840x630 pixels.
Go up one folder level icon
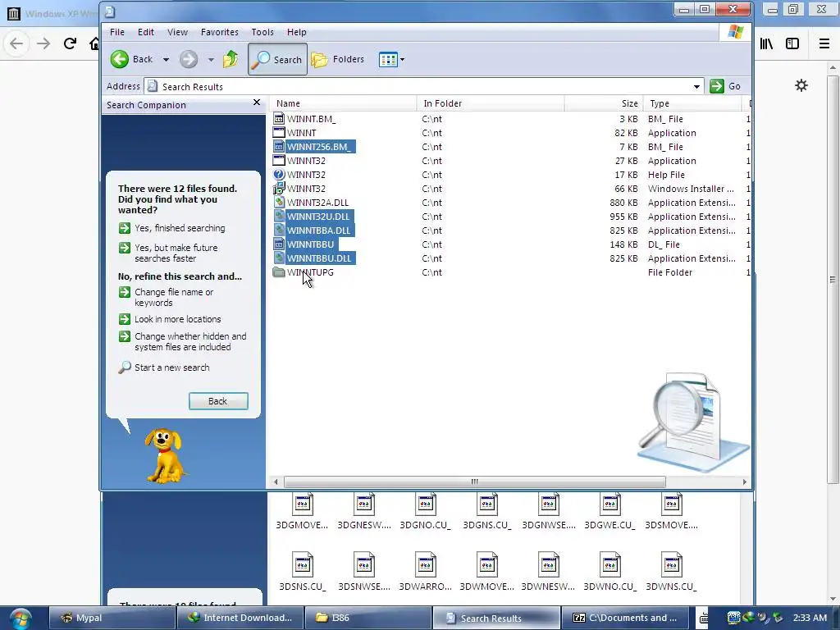point(231,59)
